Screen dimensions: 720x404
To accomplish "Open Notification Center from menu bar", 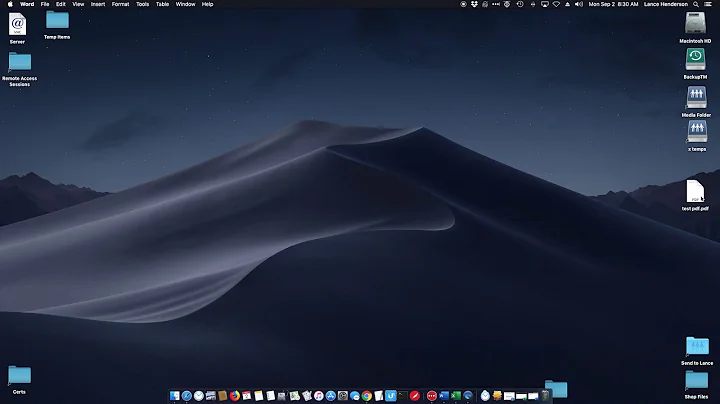I will click(x=708, y=4).
